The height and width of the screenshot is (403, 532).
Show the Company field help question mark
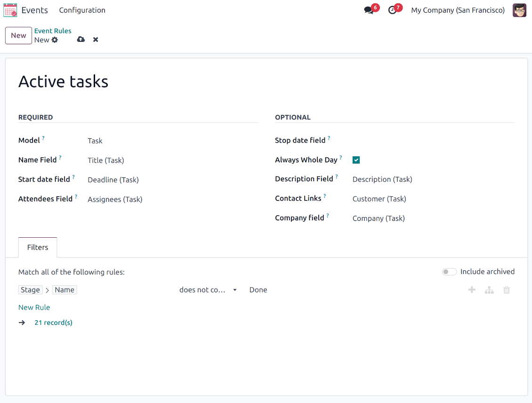[x=327, y=216]
